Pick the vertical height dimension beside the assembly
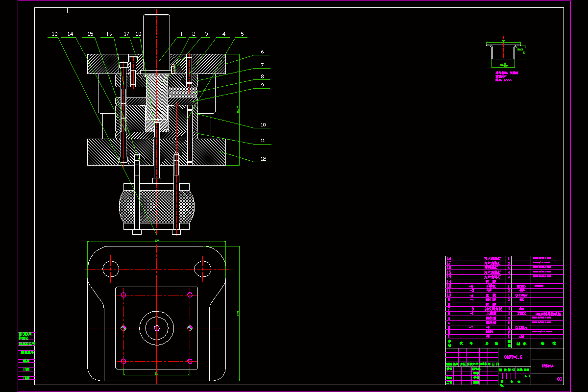This screenshot has height=392, width=588. (x=238, y=109)
